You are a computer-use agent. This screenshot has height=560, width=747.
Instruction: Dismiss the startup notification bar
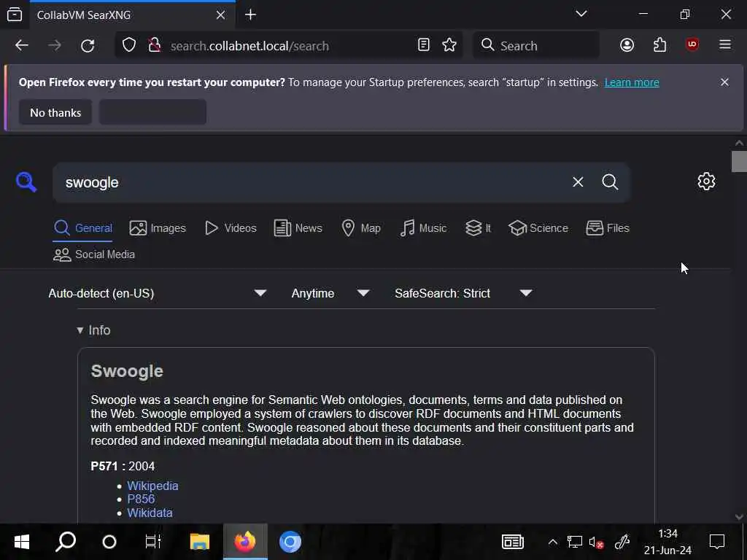(x=724, y=82)
